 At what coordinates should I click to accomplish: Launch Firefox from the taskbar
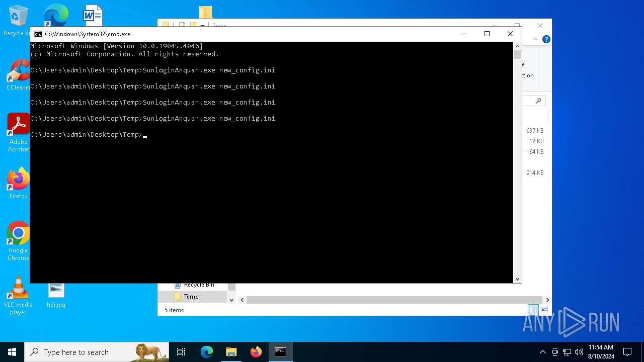click(256, 352)
